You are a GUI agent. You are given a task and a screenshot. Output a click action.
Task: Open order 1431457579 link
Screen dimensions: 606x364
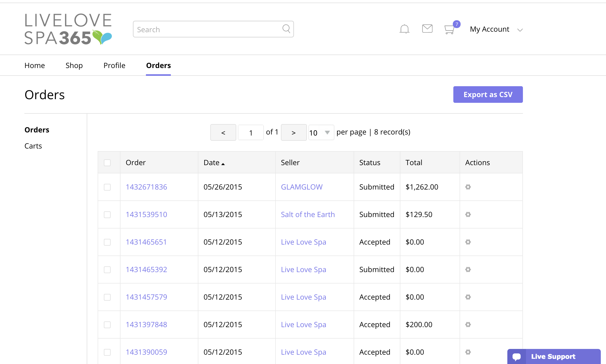(x=146, y=297)
